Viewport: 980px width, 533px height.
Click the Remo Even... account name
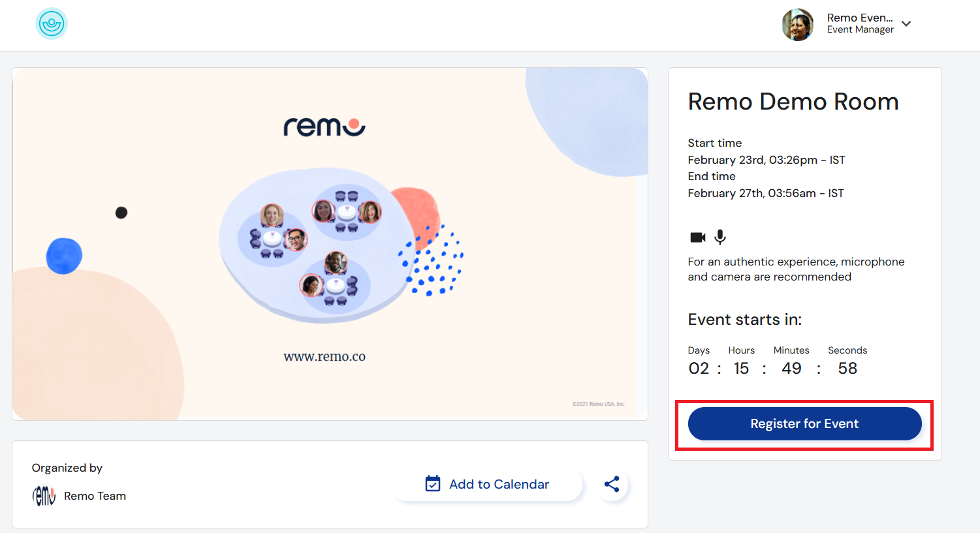coord(860,18)
